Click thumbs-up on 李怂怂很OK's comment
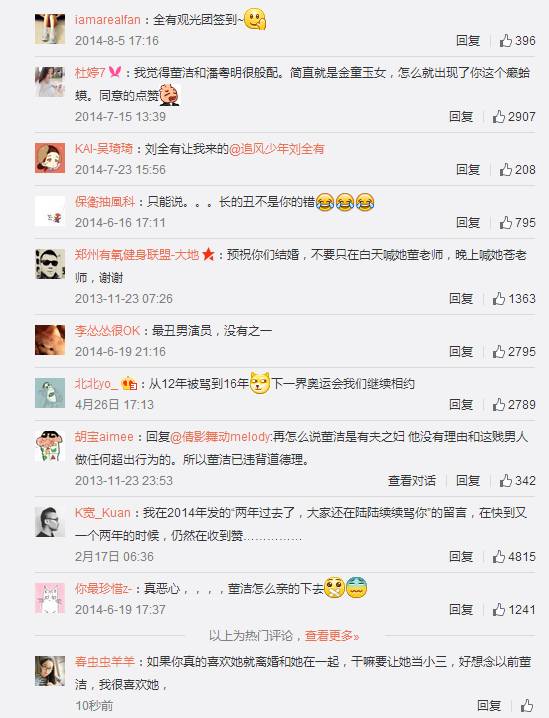549x718 pixels. click(x=499, y=352)
